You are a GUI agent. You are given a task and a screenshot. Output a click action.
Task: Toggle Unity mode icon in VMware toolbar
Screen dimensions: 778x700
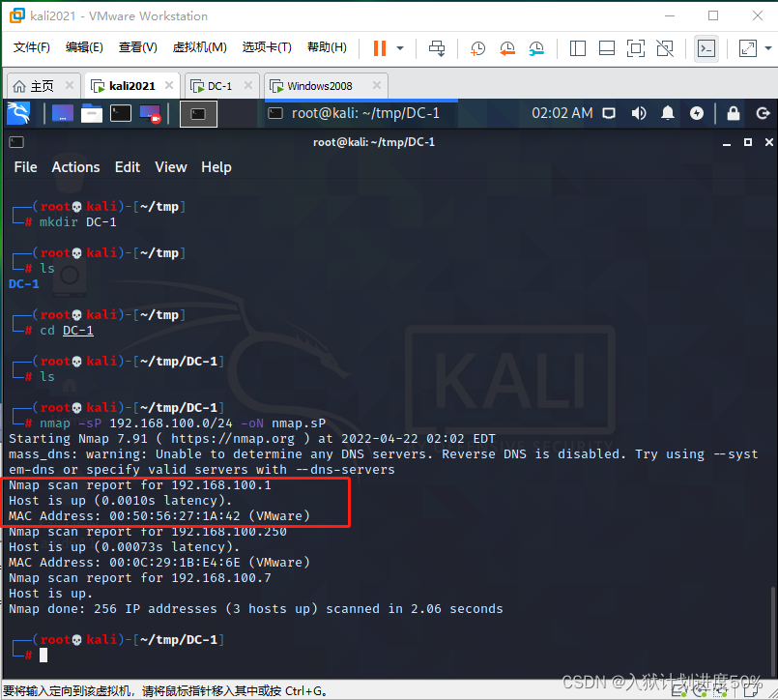tap(665, 48)
